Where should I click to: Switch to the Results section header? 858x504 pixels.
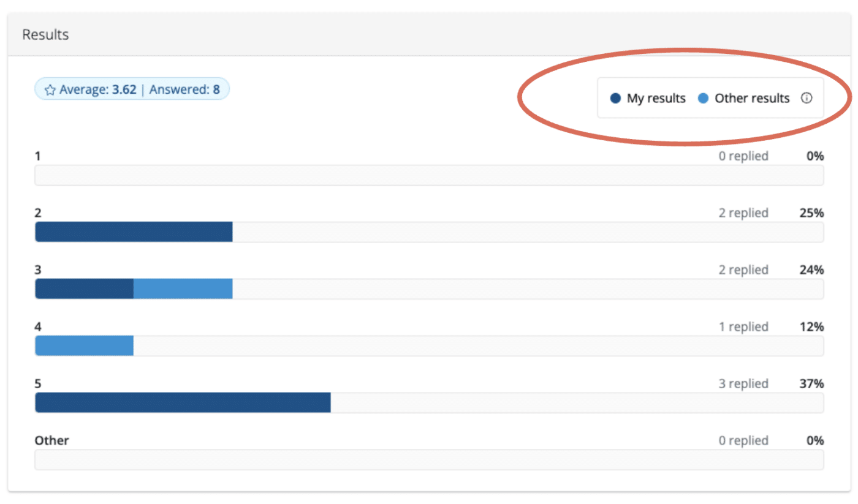[x=45, y=34]
